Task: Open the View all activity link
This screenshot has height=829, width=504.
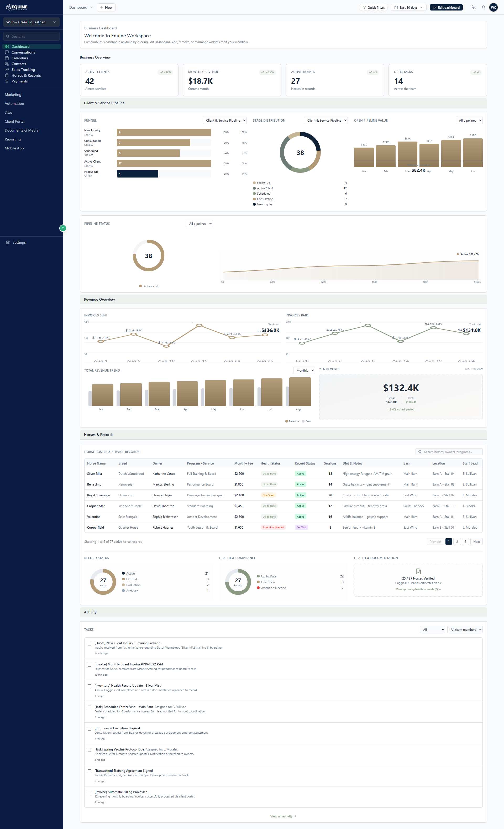Action: 283,816
